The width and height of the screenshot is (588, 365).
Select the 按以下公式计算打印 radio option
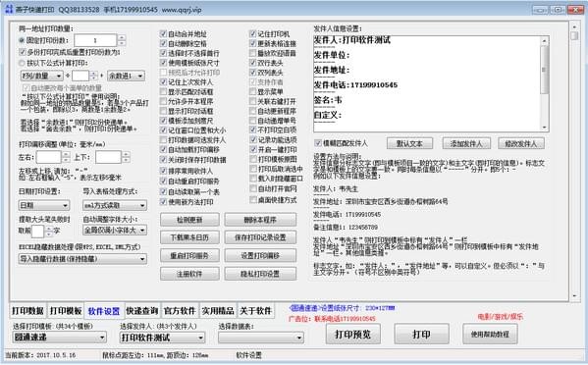(x=22, y=63)
